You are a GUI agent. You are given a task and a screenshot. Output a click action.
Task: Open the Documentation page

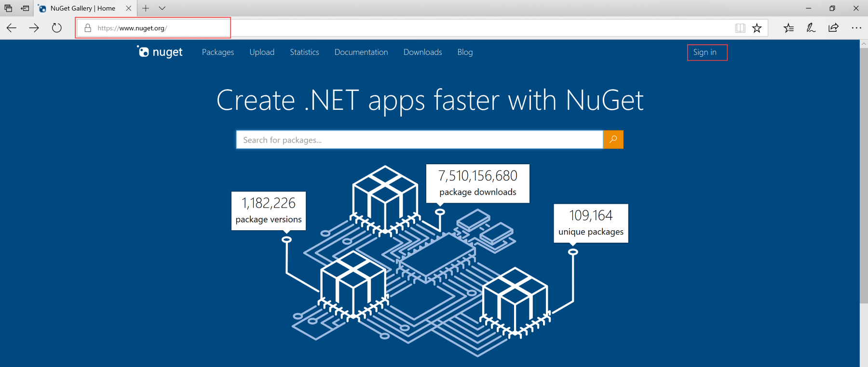pos(361,52)
